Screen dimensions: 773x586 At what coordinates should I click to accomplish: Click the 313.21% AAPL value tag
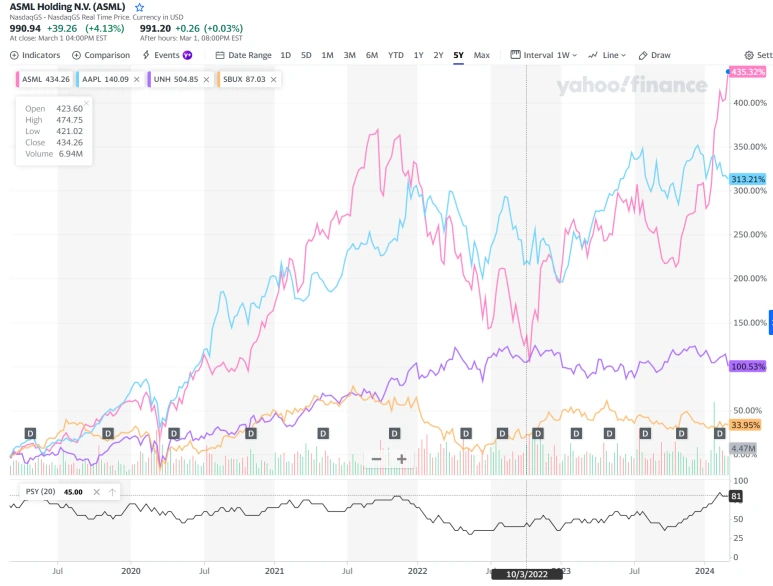(x=748, y=179)
